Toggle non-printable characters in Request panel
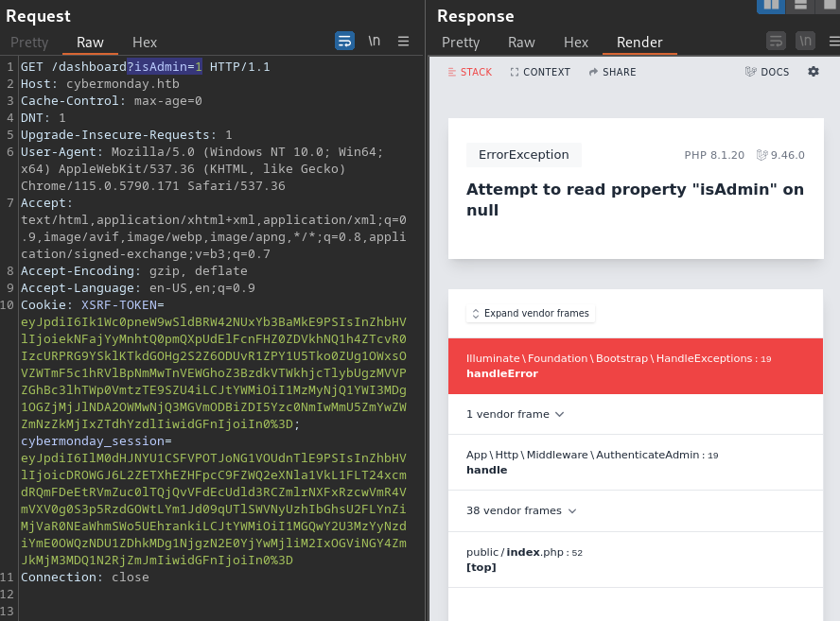Screen dimensions: 840x621 click(375, 42)
